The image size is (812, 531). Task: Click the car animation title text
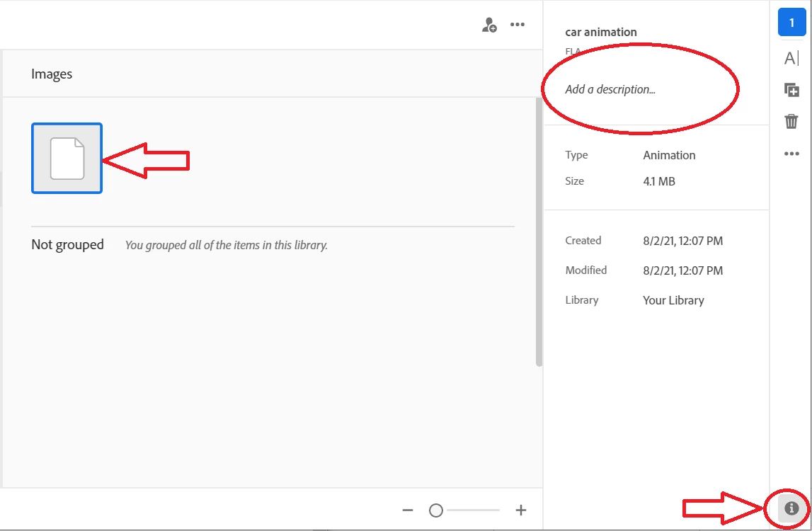pyautogui.click(x=601, y=32)
